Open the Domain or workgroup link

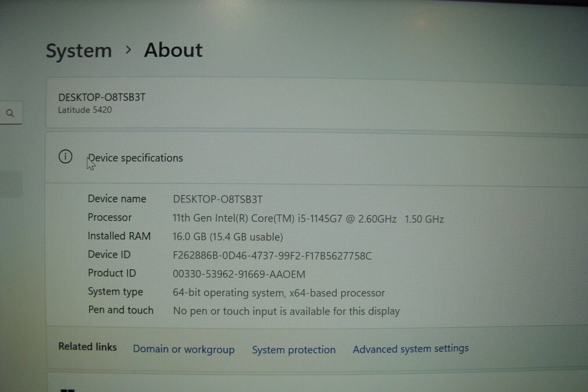184,349
